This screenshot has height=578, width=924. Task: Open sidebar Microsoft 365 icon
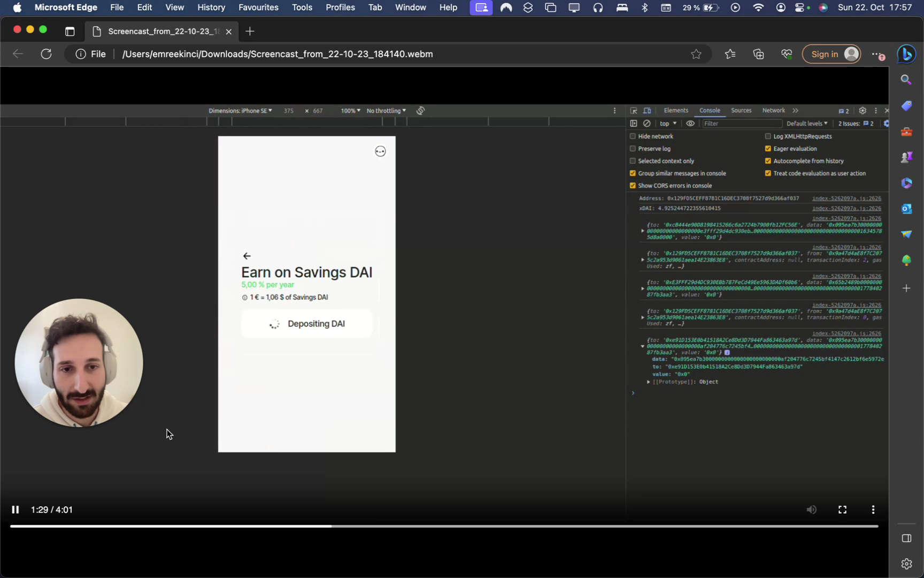tap(906, 183)
